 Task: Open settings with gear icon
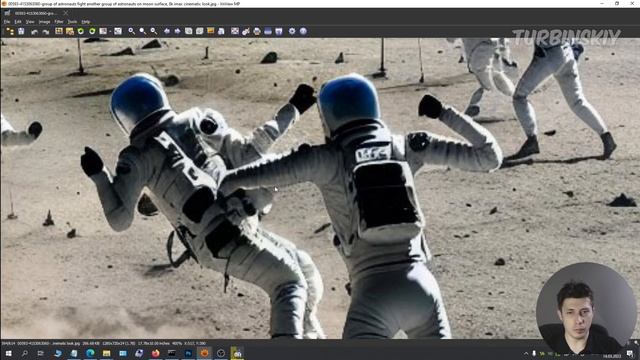tap(292, 31)
